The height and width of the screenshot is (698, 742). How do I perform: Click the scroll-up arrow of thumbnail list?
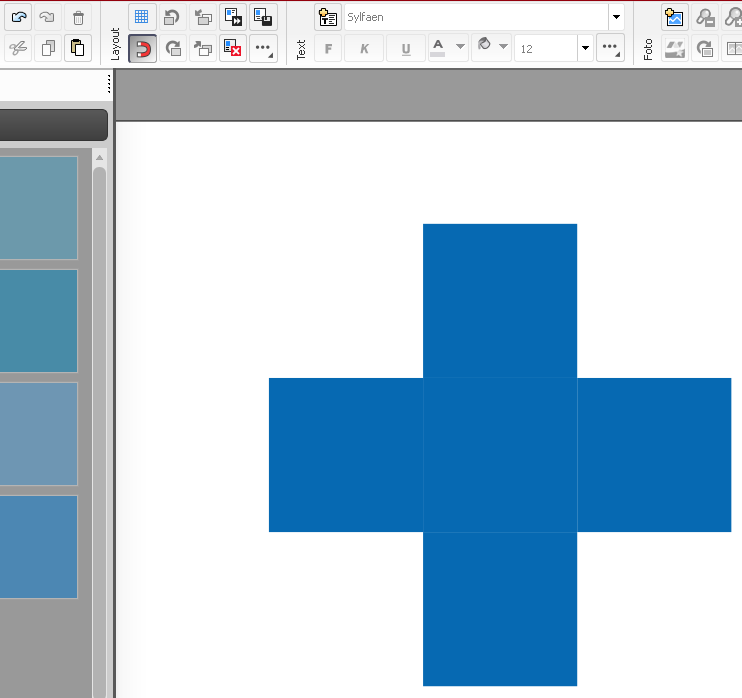(x=99, y=158)
